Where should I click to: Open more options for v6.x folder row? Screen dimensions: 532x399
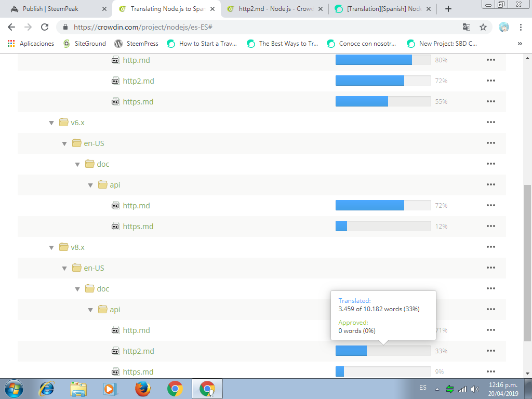[x=490, y=123]
